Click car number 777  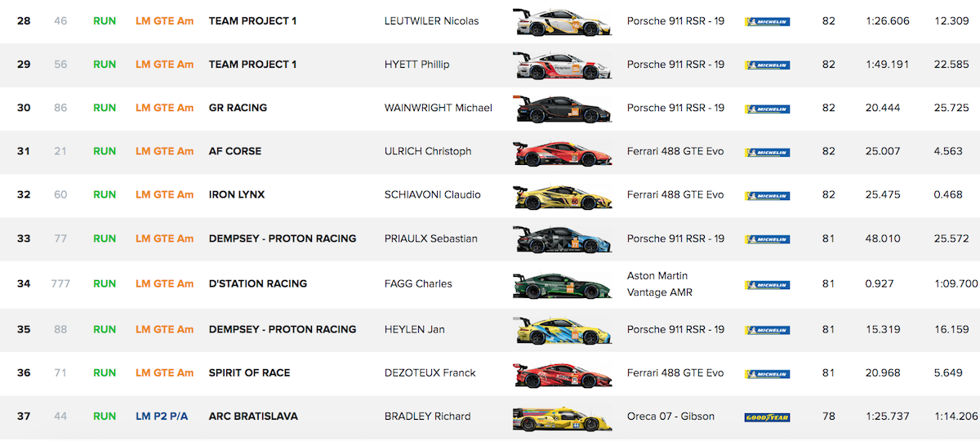coord(60,284)
